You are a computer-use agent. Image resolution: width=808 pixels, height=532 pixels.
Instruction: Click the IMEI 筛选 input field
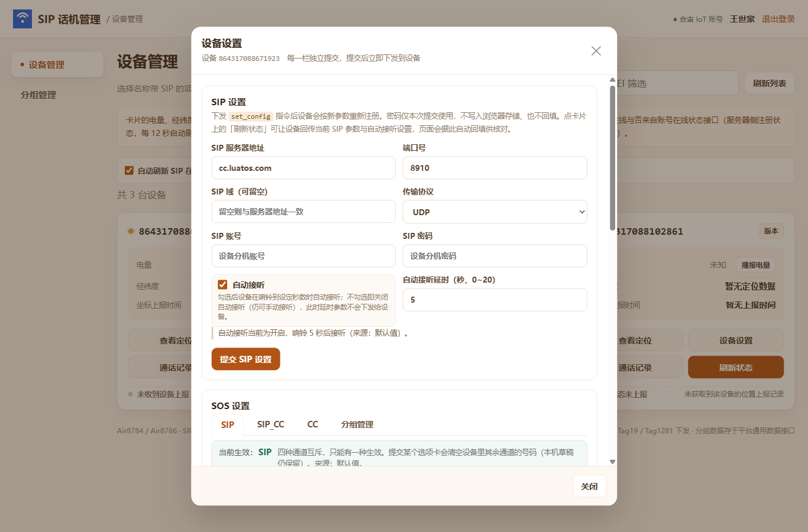pyautogui.click(x=677, y=83)
